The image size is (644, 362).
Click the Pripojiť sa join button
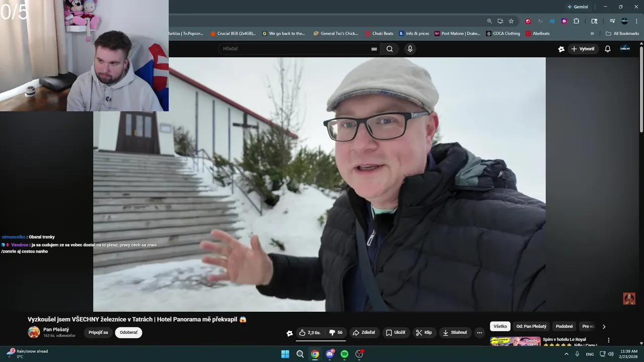98,332
